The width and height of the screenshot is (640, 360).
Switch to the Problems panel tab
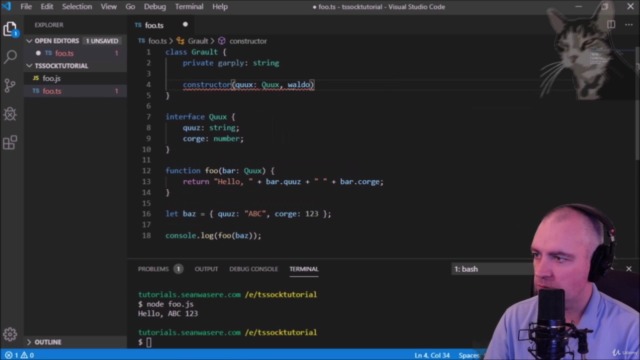pos(153,269)
